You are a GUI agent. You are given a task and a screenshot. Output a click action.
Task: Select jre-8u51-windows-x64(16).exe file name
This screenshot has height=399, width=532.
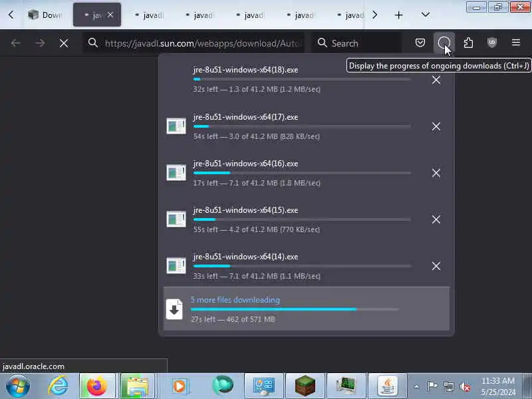tap(245, 164)
